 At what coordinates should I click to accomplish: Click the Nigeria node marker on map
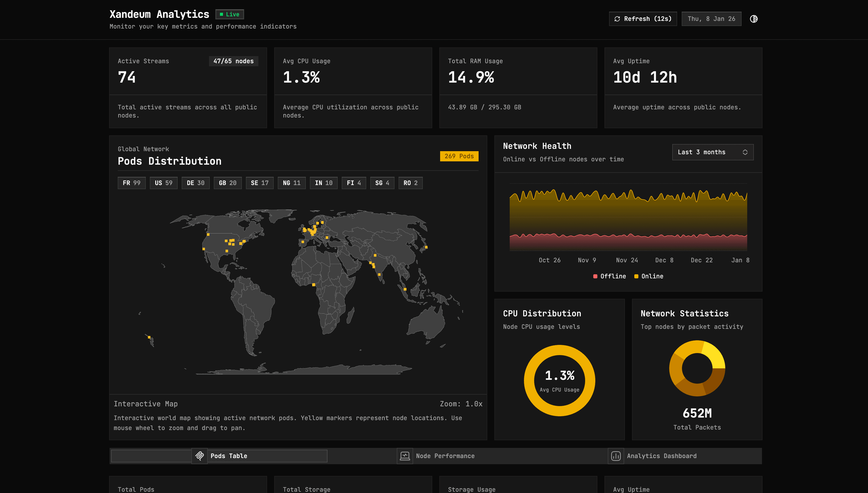(x=313, y=285)
